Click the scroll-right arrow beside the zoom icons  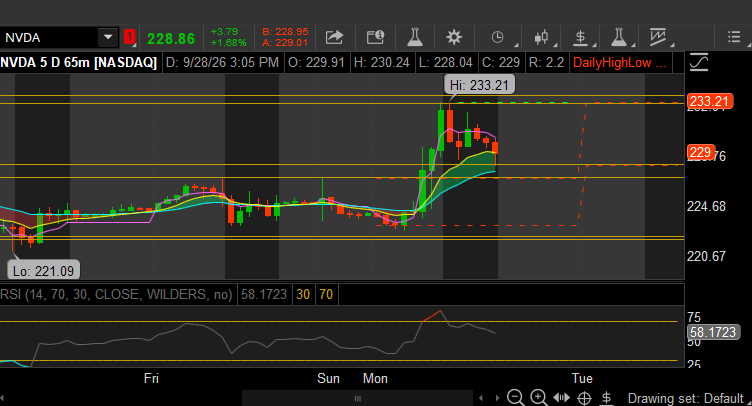[x=497, y=398]
